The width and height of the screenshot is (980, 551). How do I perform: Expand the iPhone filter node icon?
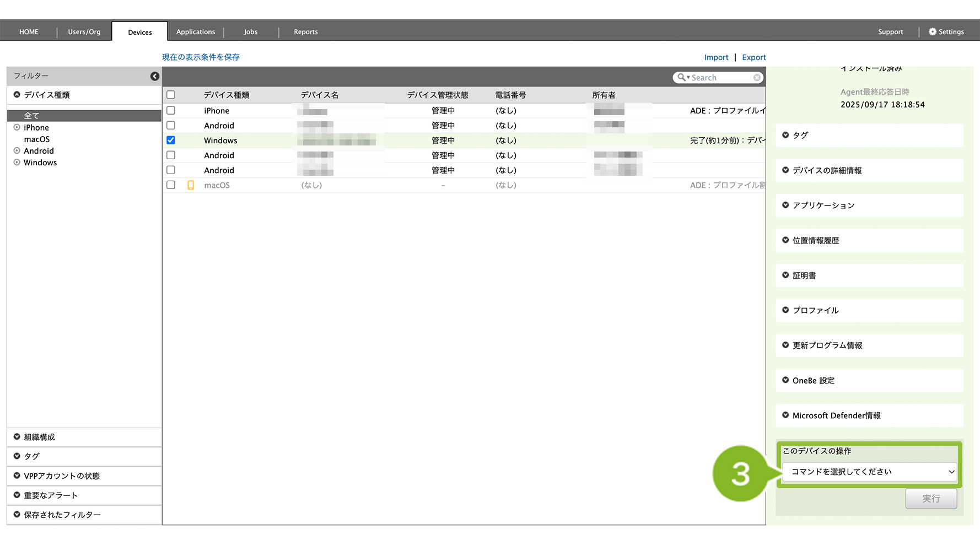point(17,127)
